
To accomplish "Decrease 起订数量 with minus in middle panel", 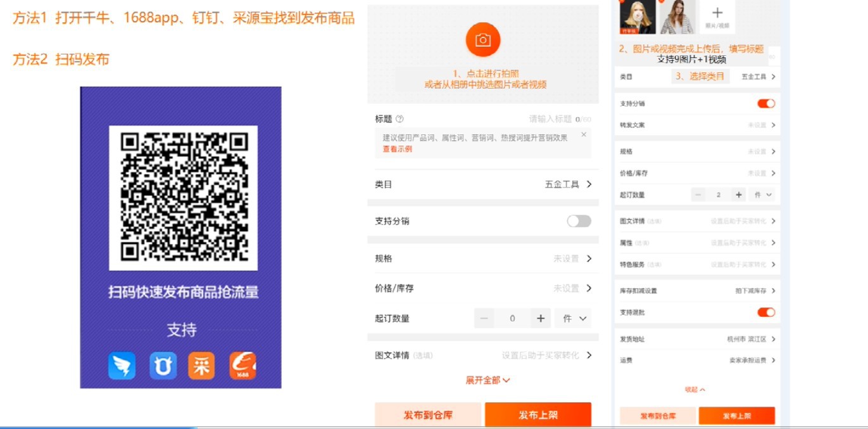I will click(x=484, y=319).
